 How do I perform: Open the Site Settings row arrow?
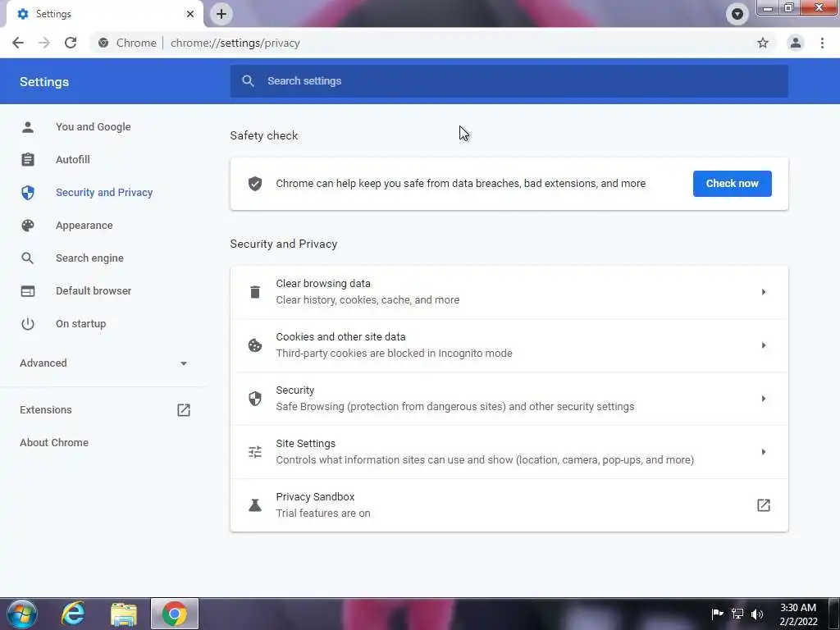764,452
